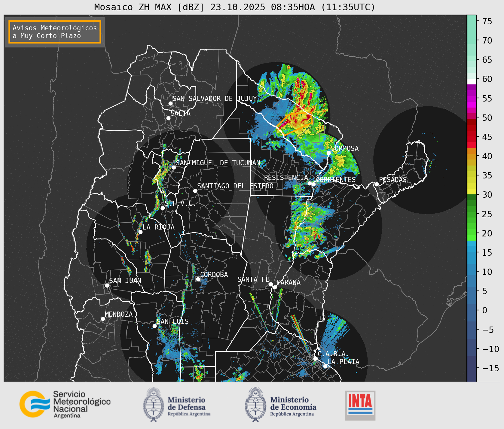Click the SAN SALVADOR DE JUJUY label

pyautogui.click(x=215, y=99)
